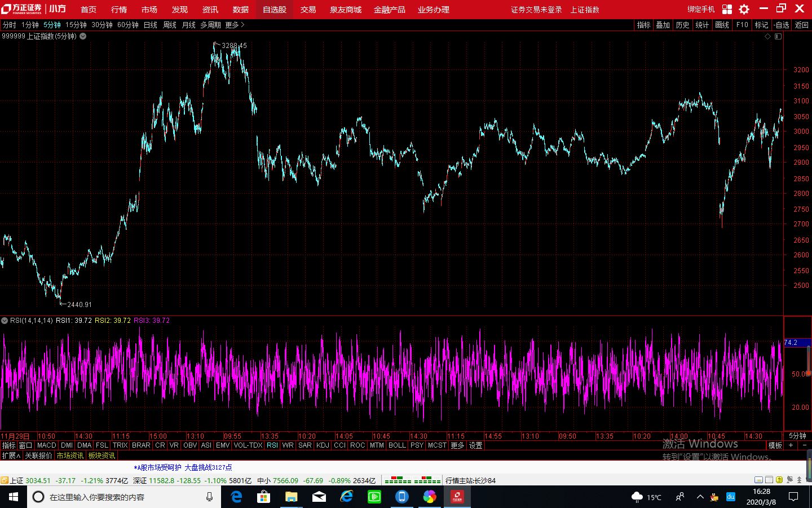Select the BOLL indicator

click(397, 445)
